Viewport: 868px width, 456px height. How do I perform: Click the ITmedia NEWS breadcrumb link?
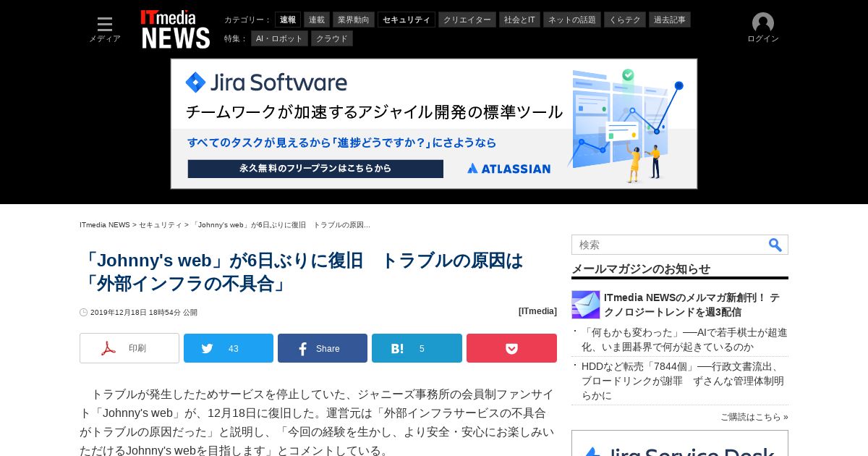point(105,225)
